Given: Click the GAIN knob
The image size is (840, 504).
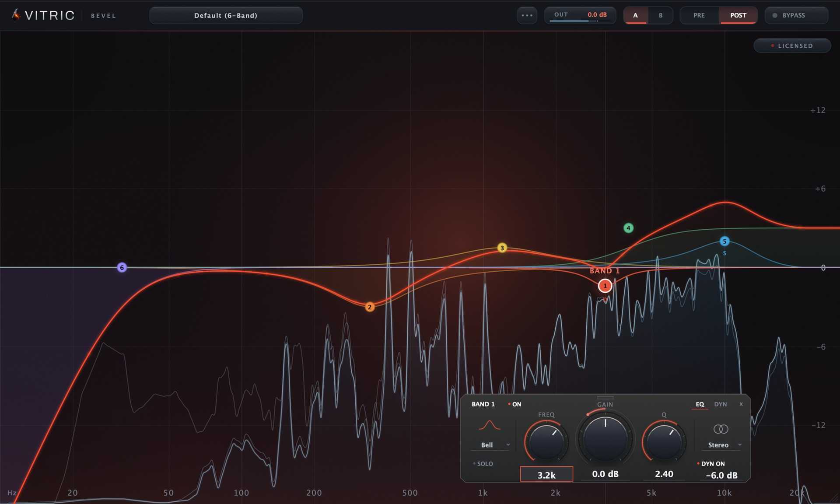Looking at the screenshot, I should [605, 438].
